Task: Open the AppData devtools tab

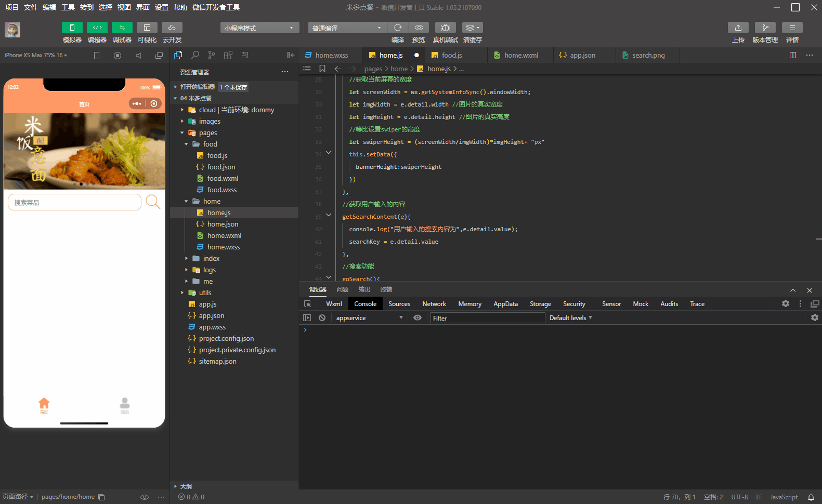Action: click(x=505, y=304)
